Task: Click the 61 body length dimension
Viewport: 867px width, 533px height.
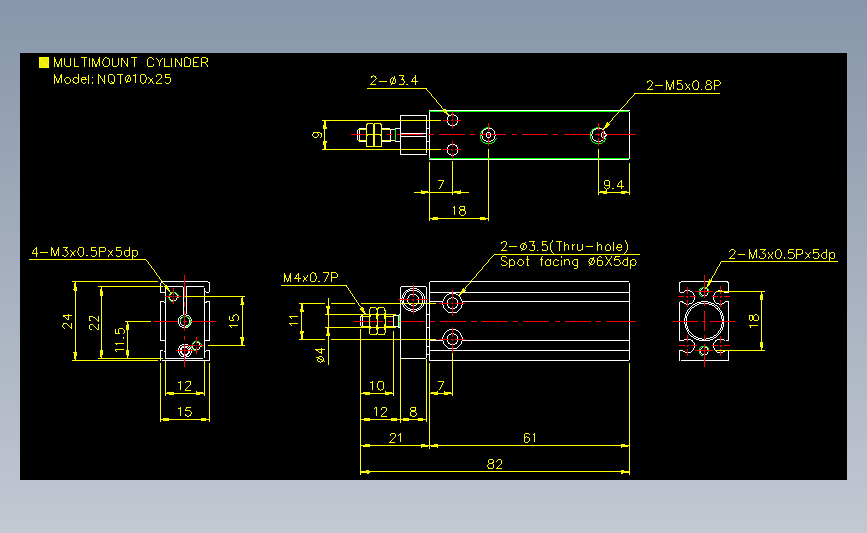Action: 530,438
